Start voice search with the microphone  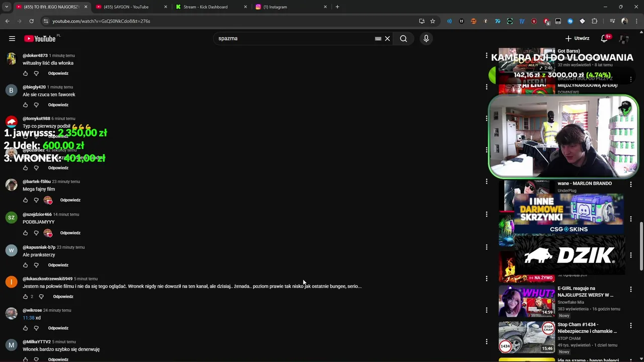[x=426, y=38]
